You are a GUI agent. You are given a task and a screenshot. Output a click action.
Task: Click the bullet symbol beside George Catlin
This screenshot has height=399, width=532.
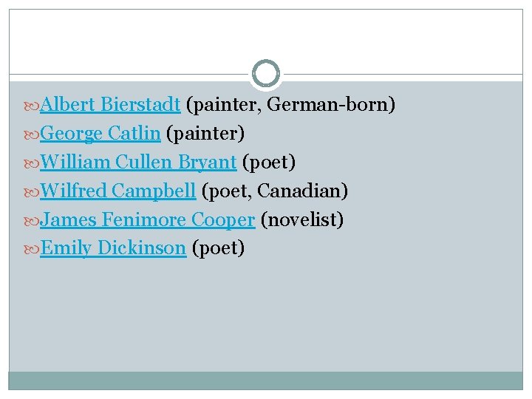click(x=33, y=134)
